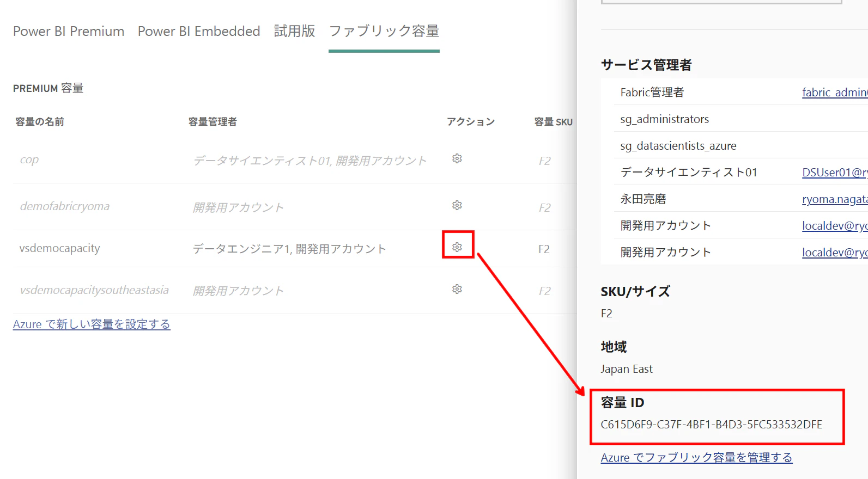Click the 容量管理者 column header

click(x=213, y=122)
